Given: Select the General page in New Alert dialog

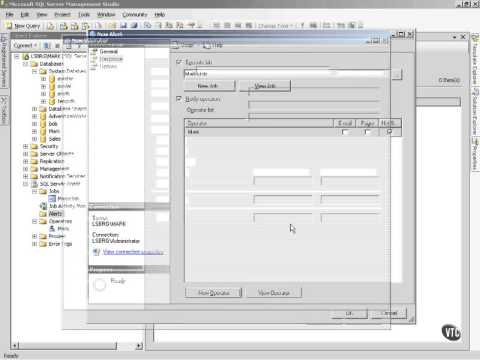Looking at the screenshot, I should [x=109, y=52].
